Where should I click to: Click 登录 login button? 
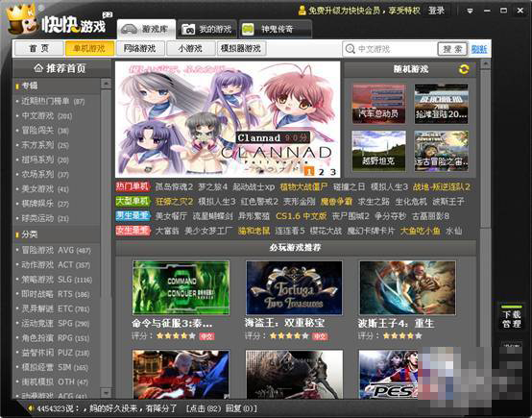(436, 11)
